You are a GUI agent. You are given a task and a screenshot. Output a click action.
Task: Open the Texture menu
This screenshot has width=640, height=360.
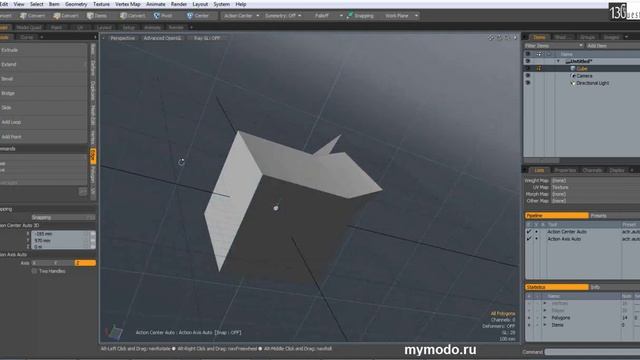pos(101,4)
